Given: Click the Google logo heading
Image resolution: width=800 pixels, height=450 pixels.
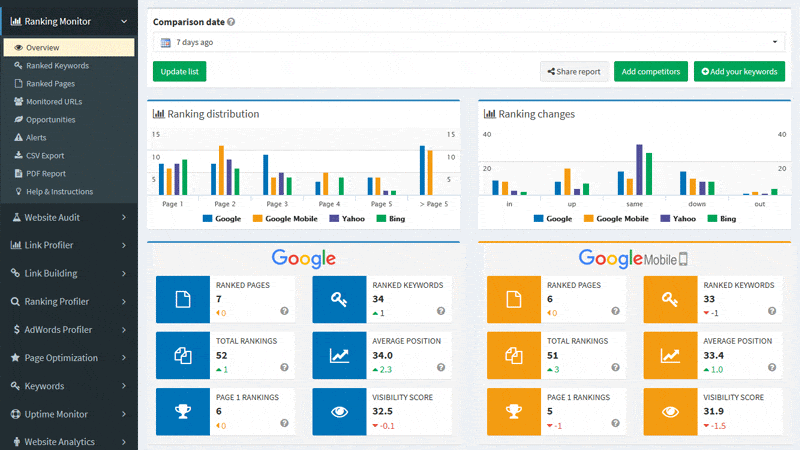Looking at the screenshot, I should tap(304, 259).
